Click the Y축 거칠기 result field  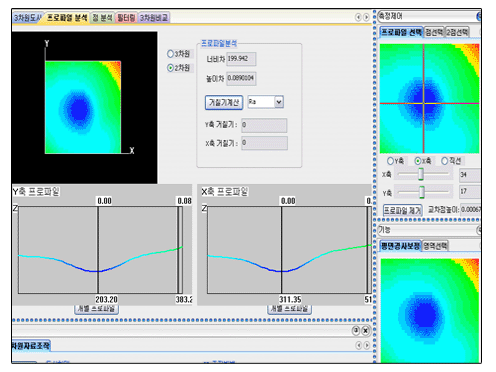click(264, 125)
